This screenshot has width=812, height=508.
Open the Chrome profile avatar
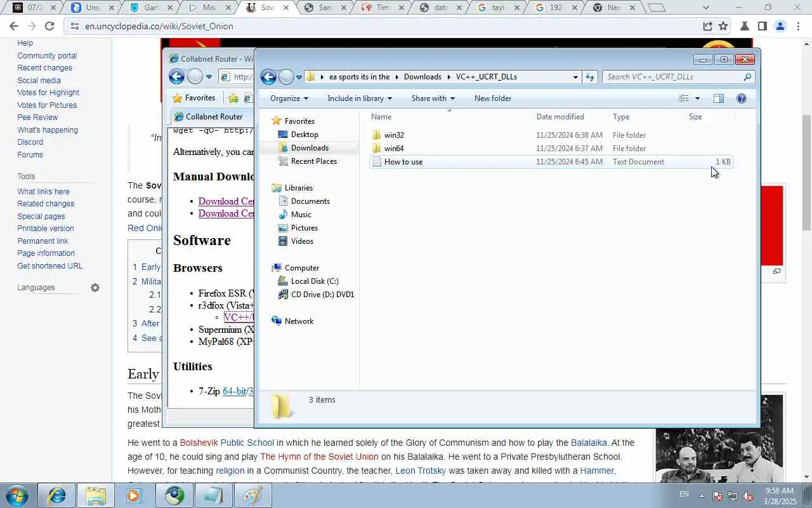tap(780, 26)
